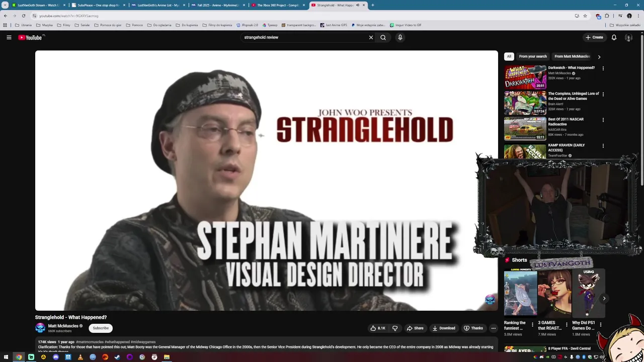Open Matt McMuscles channel avatar
The width and height of the screenshot is (644, 362).
pos(40,328)
